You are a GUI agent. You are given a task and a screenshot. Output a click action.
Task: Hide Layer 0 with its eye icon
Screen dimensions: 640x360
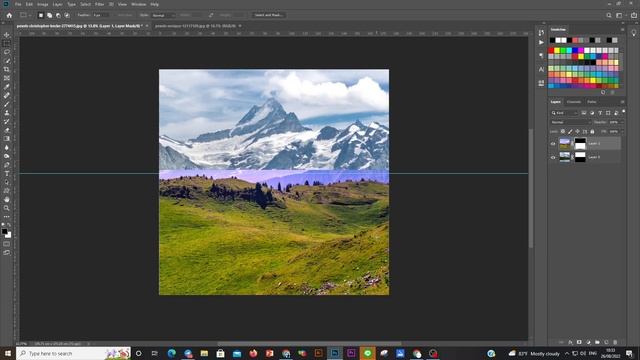tap(553, 157)
